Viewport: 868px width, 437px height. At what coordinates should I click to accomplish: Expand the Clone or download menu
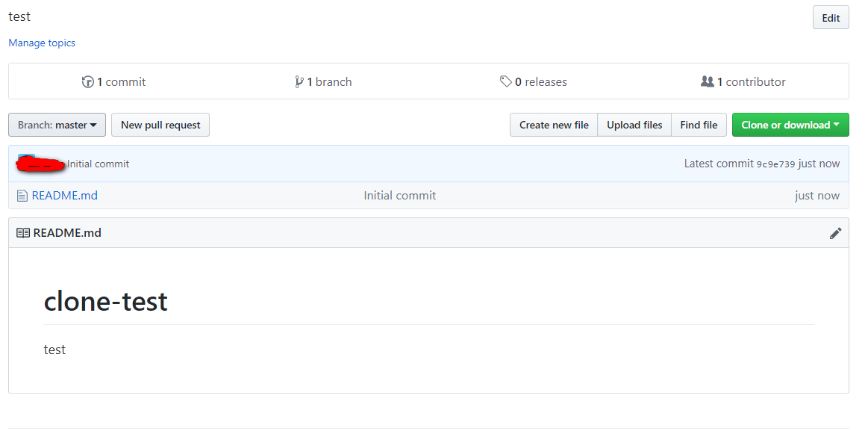click(790, 125)
